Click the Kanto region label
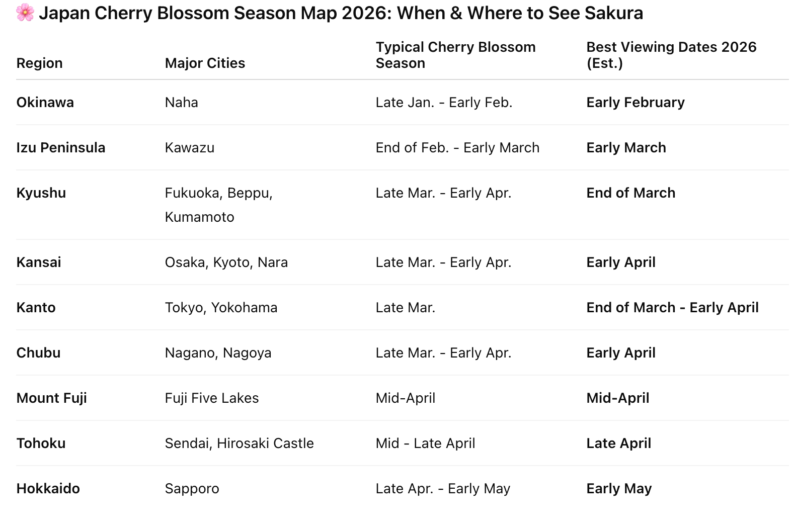This screenshot has width=792, height=532. [36, 307]
